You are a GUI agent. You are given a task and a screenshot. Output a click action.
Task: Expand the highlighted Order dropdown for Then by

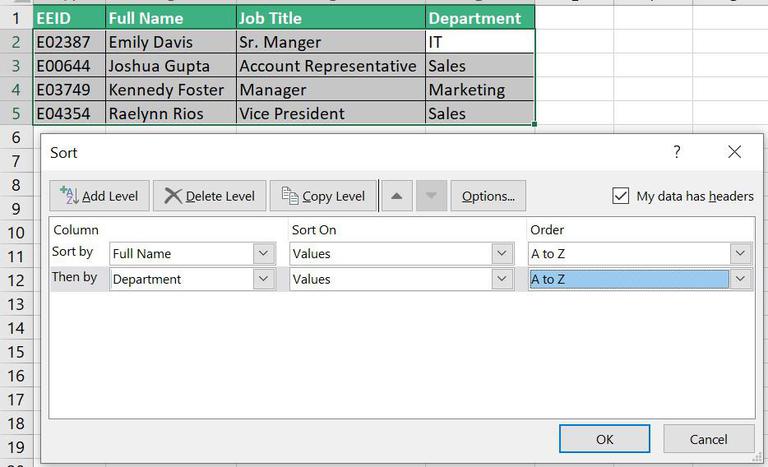740,280
